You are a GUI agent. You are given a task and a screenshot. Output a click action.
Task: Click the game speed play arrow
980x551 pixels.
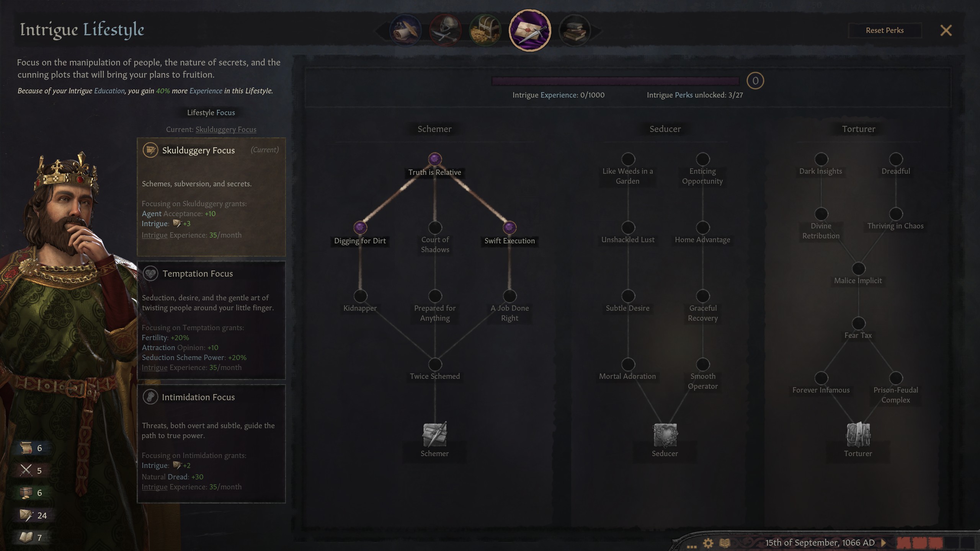pyautogui.click(x=884, y=543)
